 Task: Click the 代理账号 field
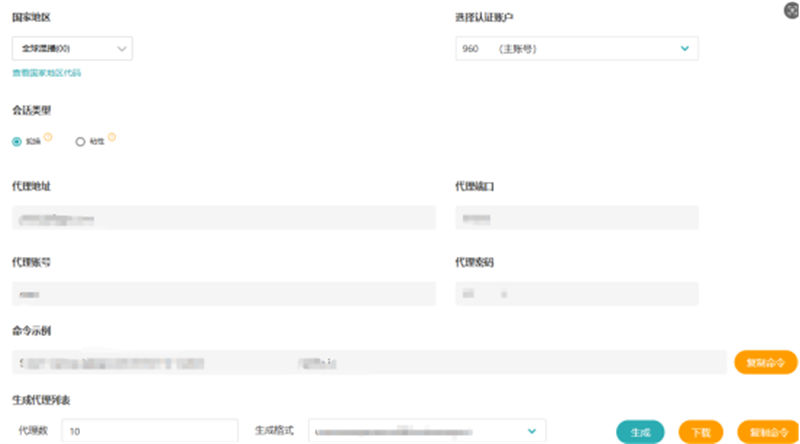[224, 294]
